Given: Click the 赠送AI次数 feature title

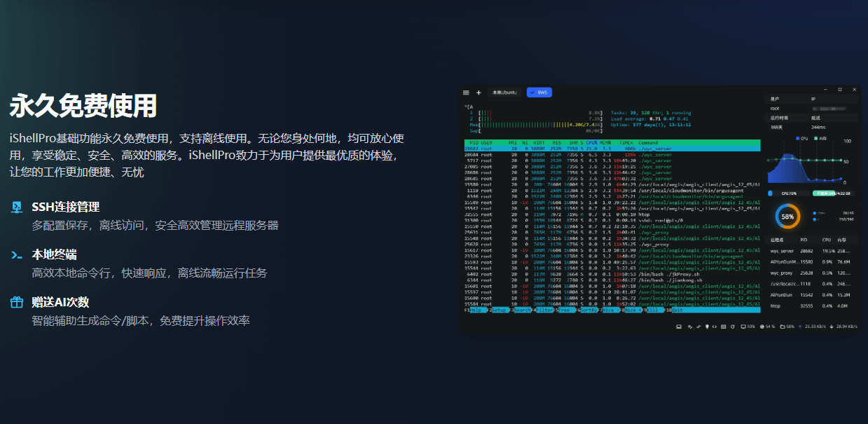Looking at the screenshot, I should coord(60,302).
